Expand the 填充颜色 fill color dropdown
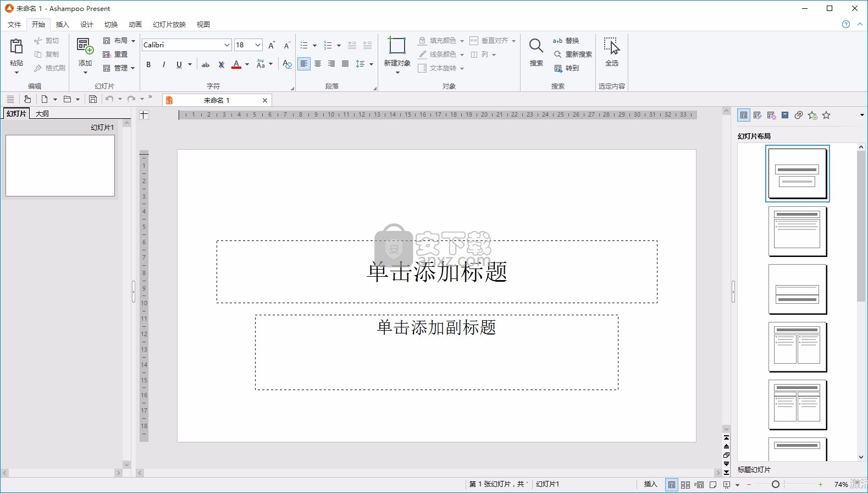 pyautogui.click(x=462, y=41)
